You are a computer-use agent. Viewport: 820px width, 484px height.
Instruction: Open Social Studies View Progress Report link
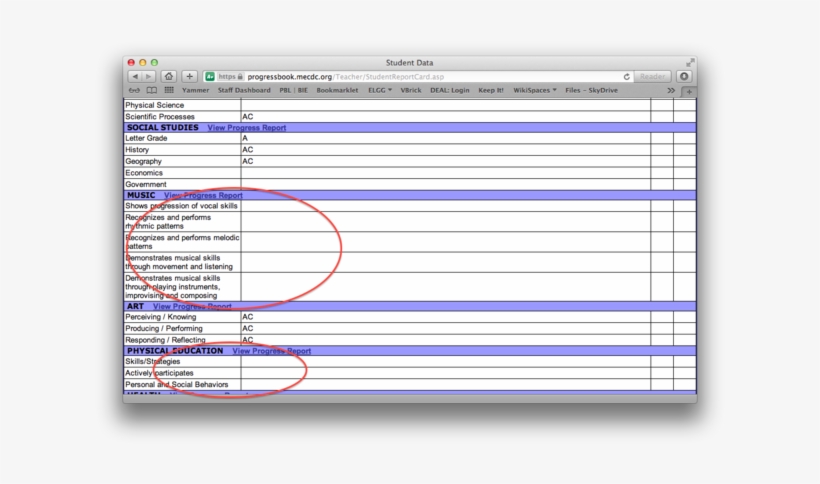[247, 128]
